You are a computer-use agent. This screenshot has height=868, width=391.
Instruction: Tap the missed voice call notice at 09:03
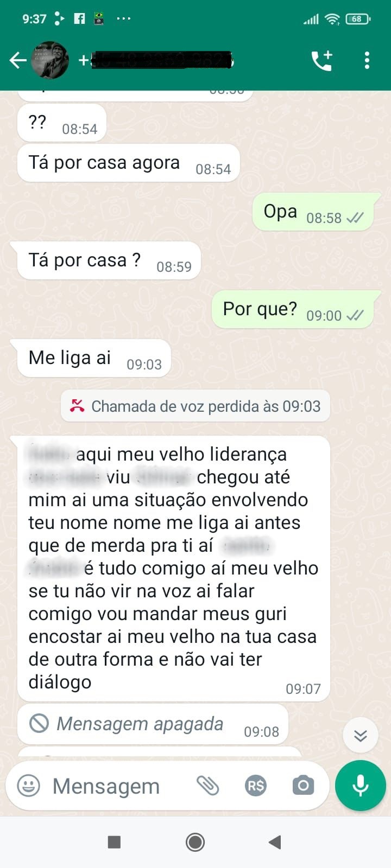tap(195, 406)
